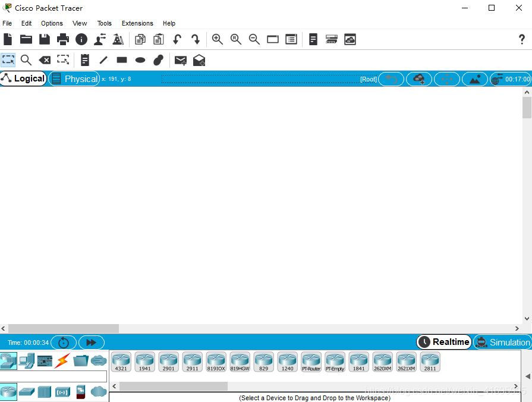Select Network Devices category
The image size is (532, 402).
8,361
